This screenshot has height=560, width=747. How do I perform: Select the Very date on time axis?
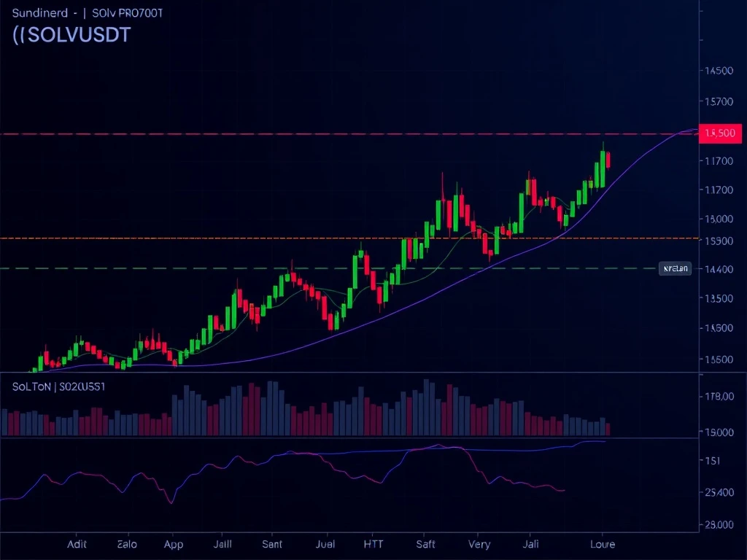pos(479,544)
